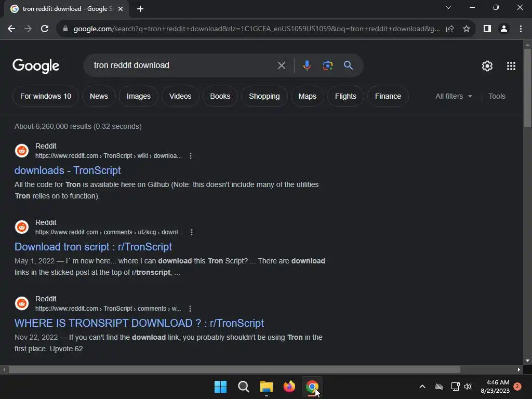The width and height of the screenshot is (532, 399).
Task: Start a voice search with the microphone
Action: [x=307, y=65]
